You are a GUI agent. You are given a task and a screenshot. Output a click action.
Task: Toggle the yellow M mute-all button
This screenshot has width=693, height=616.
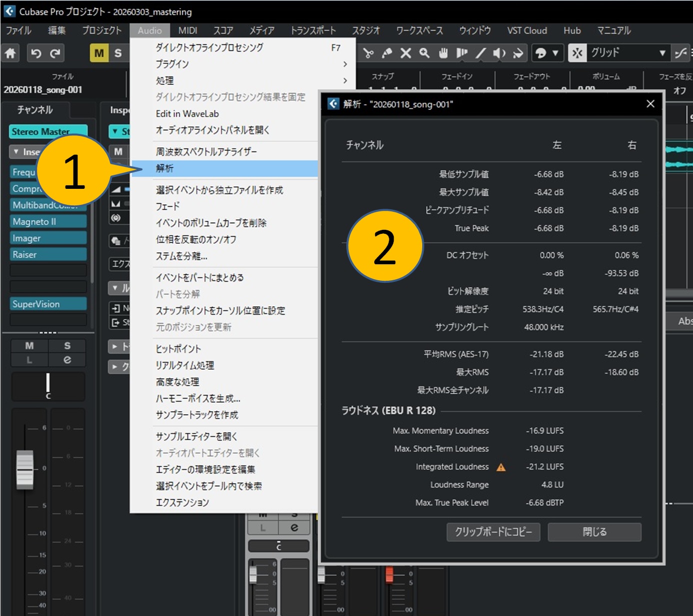(x=99, y=53)
